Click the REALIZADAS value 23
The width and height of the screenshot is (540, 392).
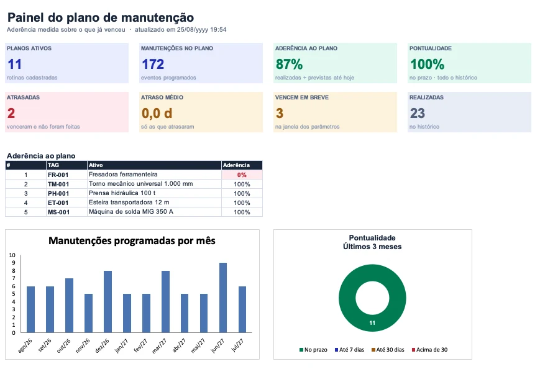pos(418,113)
